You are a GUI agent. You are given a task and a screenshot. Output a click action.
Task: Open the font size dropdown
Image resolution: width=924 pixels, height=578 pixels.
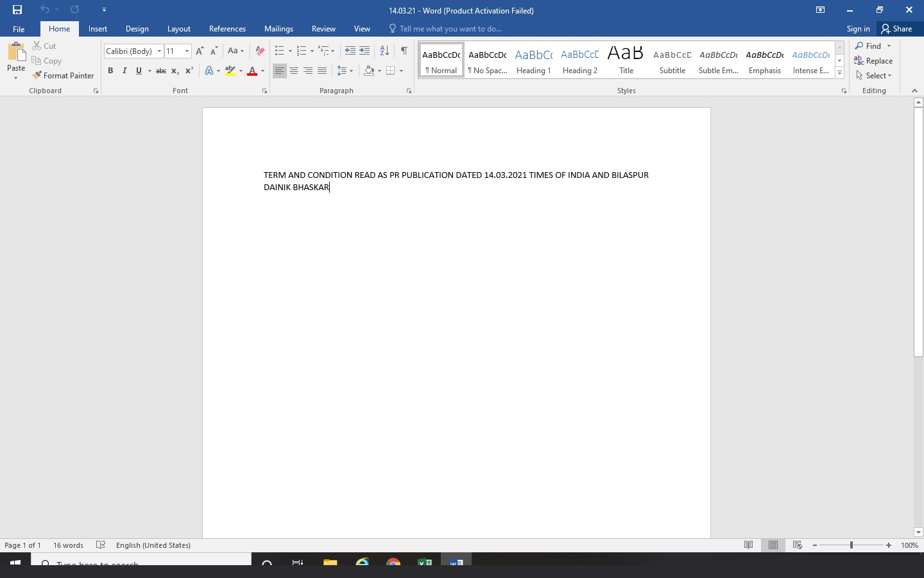pyautogui.click(x=187, y=51)
